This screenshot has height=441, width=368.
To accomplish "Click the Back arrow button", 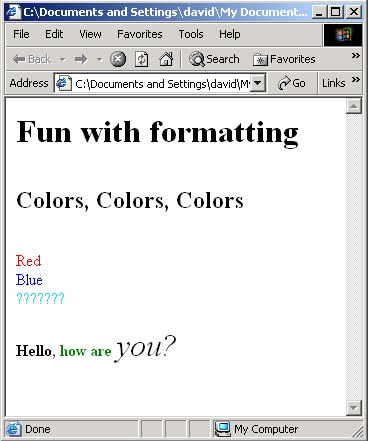I will [32, 59].
